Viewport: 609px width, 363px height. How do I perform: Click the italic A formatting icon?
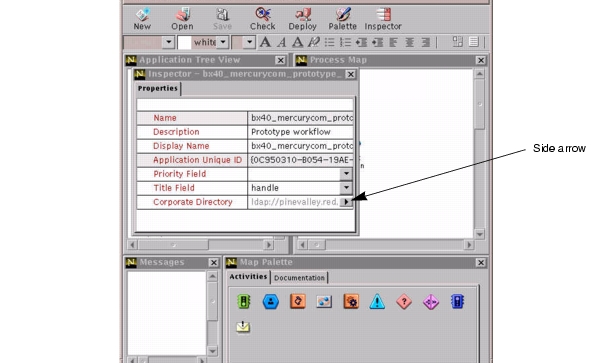point(282,42)
